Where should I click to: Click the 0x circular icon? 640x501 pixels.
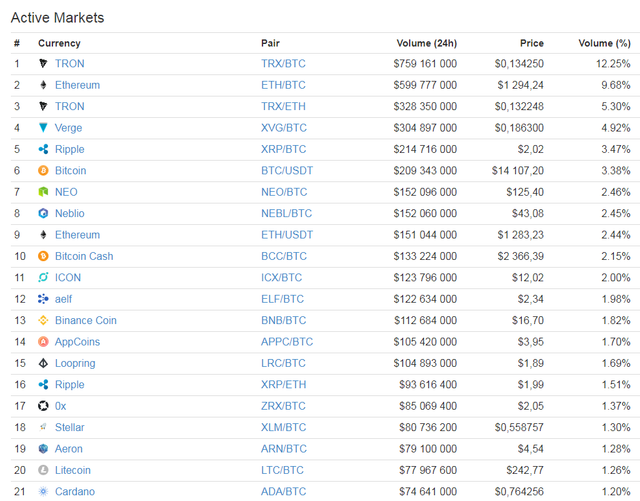pos(43,406)
